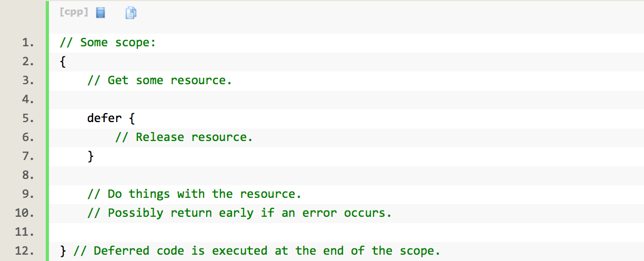Place cursor on "defer {" statement
644x261 pixels.
pyautogui.click(x=112, y=118)
